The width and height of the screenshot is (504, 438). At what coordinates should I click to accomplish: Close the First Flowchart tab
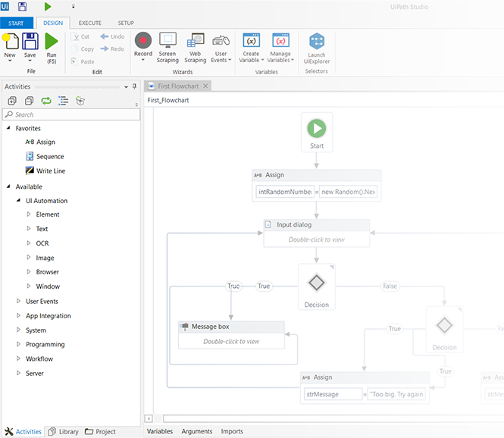[x=205, y=86]
